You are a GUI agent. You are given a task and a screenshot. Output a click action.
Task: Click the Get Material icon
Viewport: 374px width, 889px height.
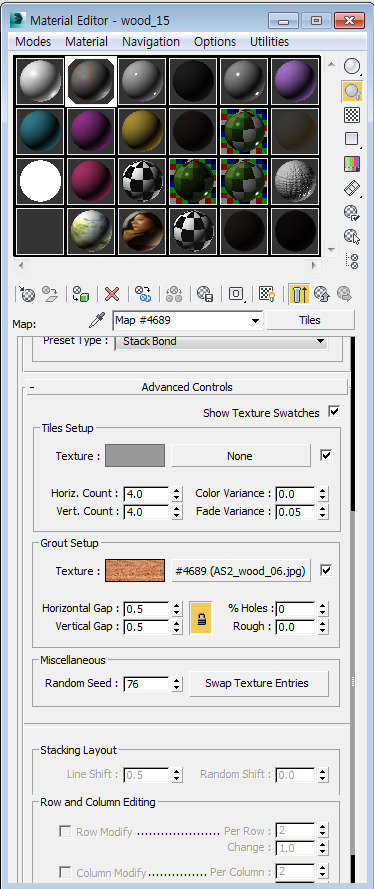click(x=28, y=294)
